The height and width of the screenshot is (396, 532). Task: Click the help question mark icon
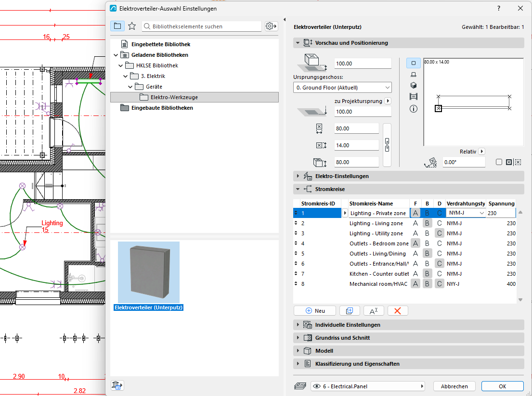click(499, 9)
